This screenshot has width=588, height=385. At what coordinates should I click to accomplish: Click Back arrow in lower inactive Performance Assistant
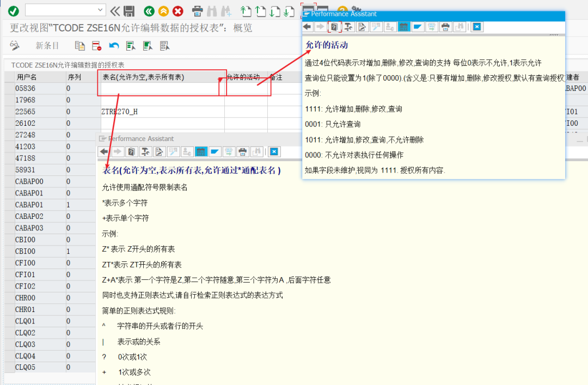click(x=104, y=151)
